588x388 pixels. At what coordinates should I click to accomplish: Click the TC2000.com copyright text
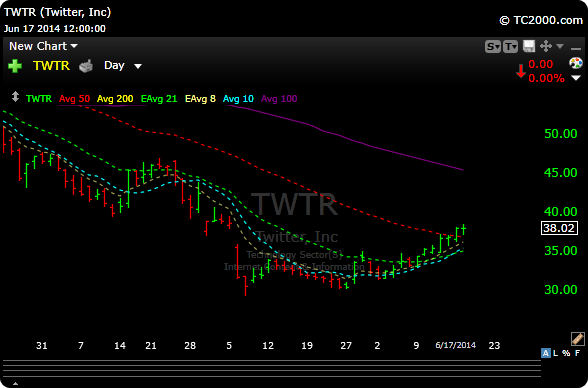(541, 20)
